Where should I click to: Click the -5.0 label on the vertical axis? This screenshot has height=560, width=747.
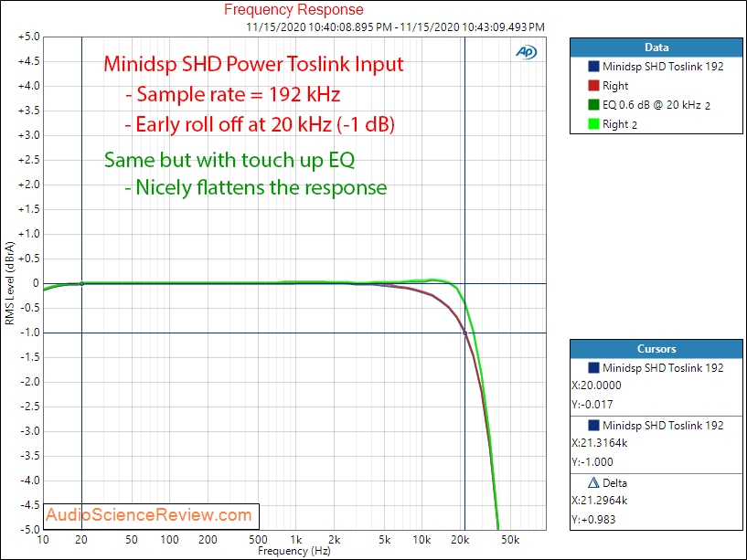point(29,530)
